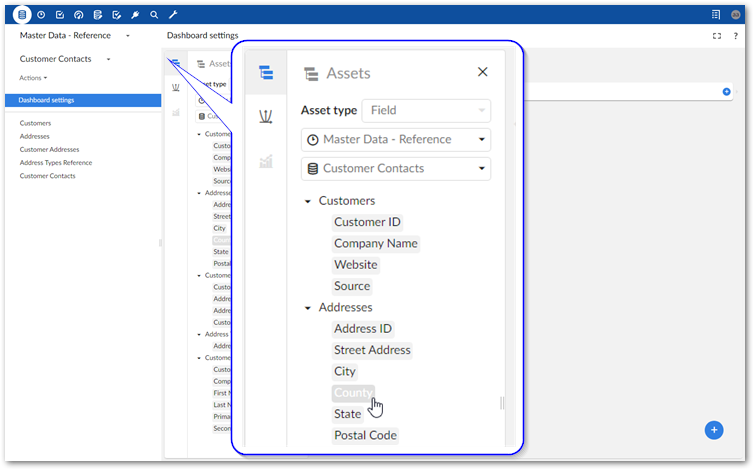754x470 pixels.
Task: Click the Dashboard settings page title
Action: 202,36
